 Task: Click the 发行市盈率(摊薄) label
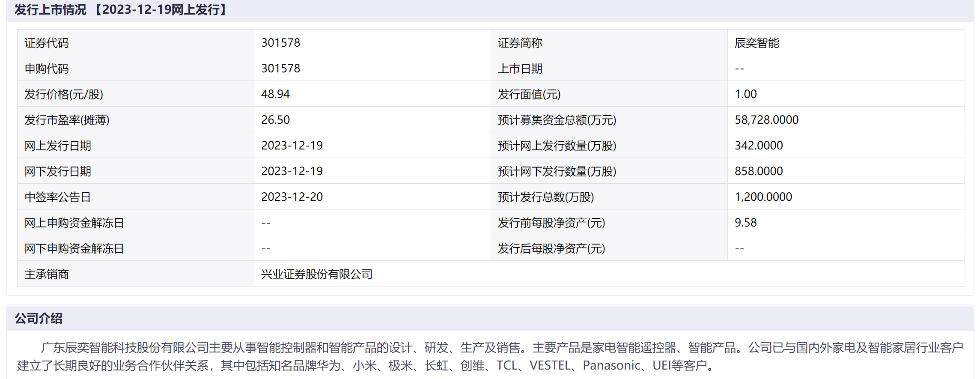67,120
